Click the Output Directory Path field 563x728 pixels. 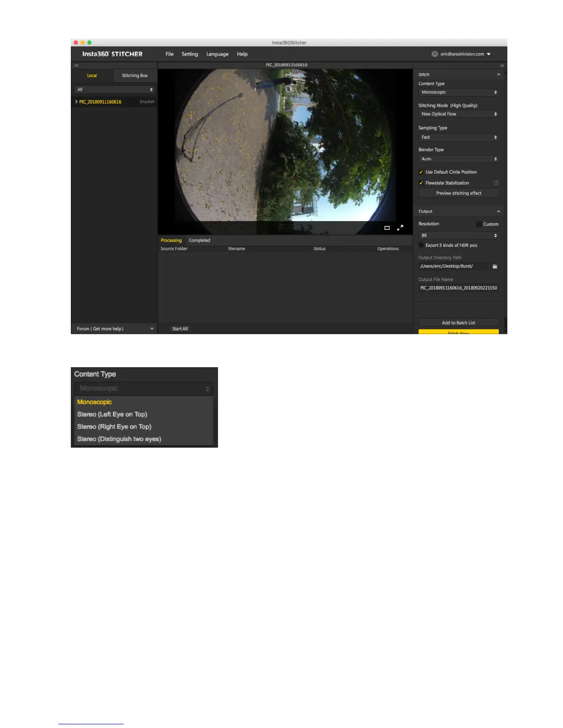(454, 267)
